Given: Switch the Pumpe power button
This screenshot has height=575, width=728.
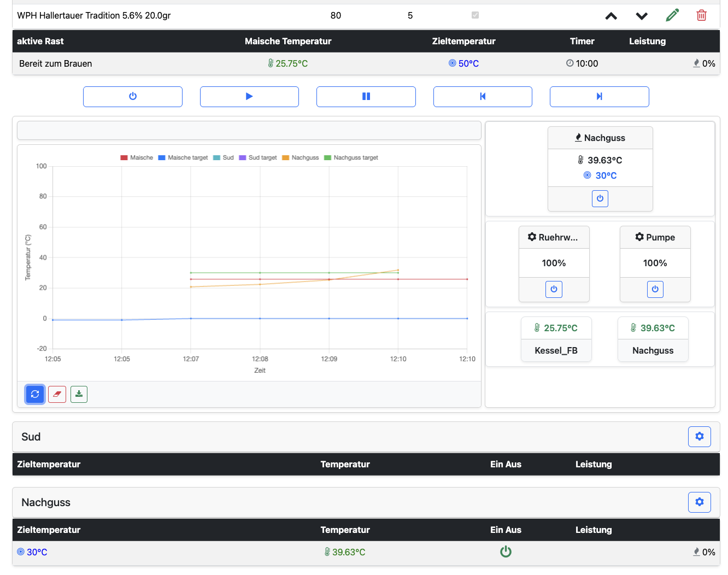Looking at the screenshot, I should tap(655, 289).
